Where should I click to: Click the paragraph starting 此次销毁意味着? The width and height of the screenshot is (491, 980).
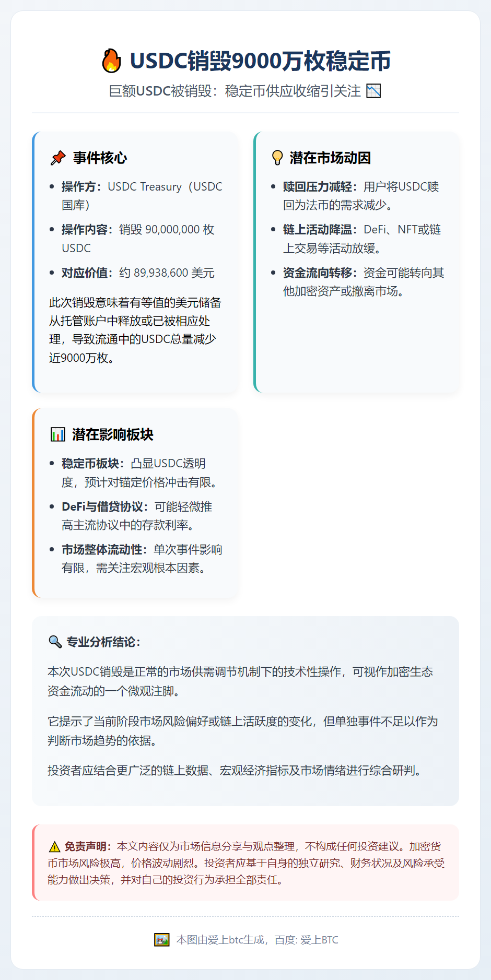(x=135, y=330)
